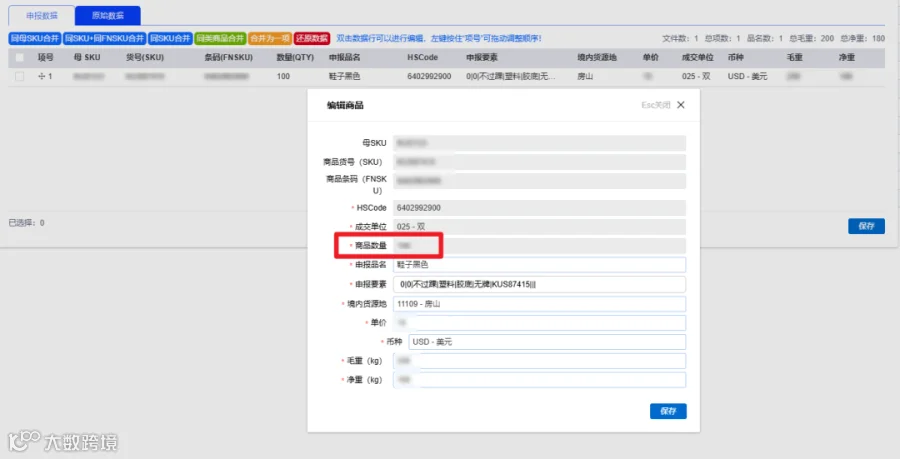This screenshot has height=459, width=900.
Task: Open the 币种 dropdown showing USD - 美元
Action: point(547,342)
